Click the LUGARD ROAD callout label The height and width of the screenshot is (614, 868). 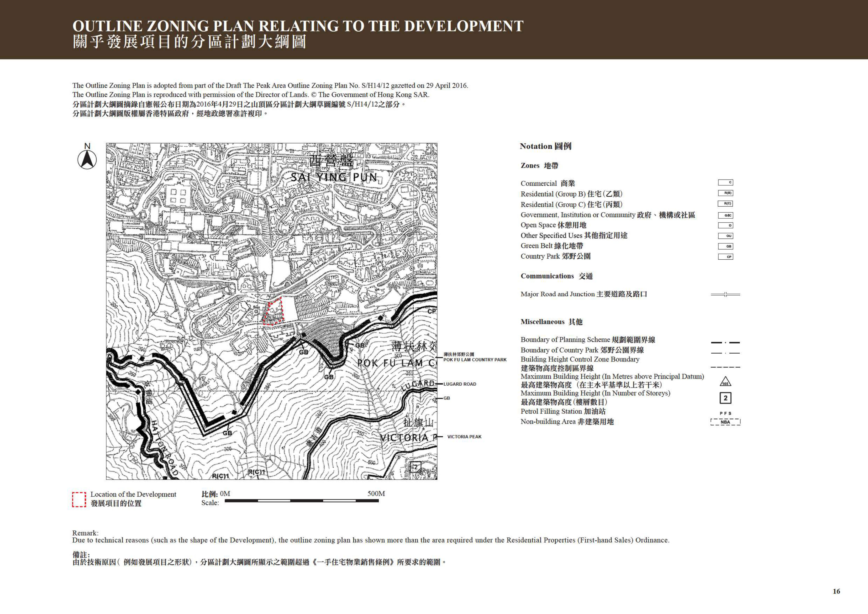click(460, 384)
